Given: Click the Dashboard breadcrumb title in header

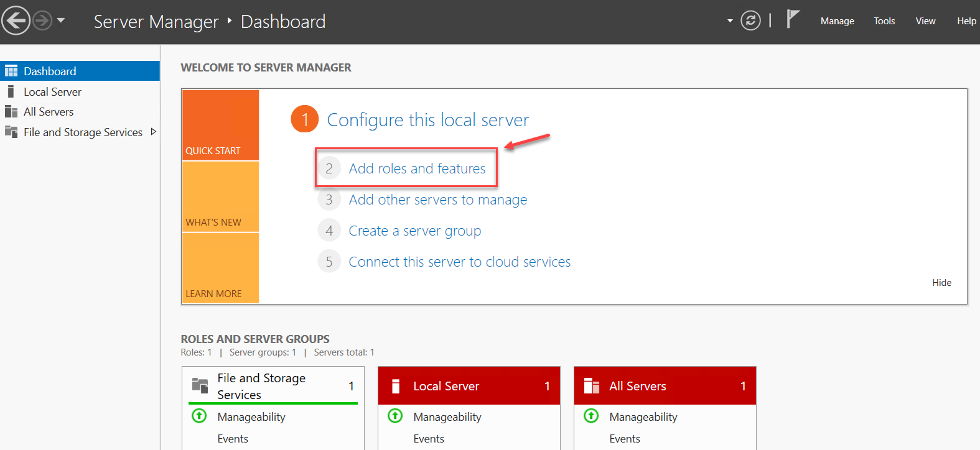Looking at the screenshot, I should tap(283, 22).
